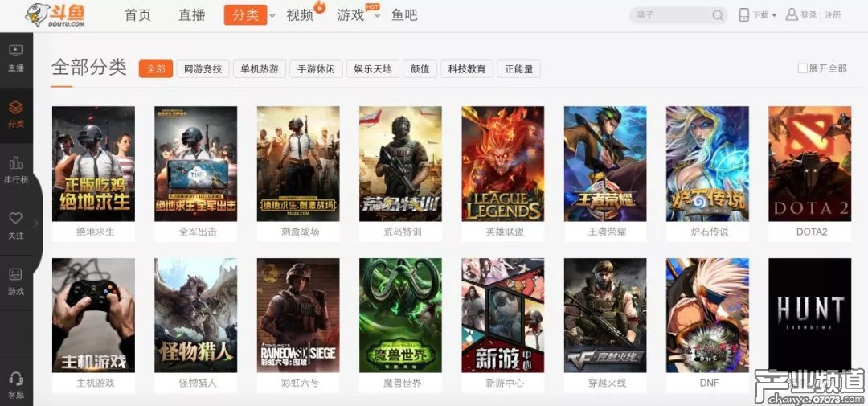Click the 登录 link
Screen dimensions: 868x406
click(x=809, y=15)
